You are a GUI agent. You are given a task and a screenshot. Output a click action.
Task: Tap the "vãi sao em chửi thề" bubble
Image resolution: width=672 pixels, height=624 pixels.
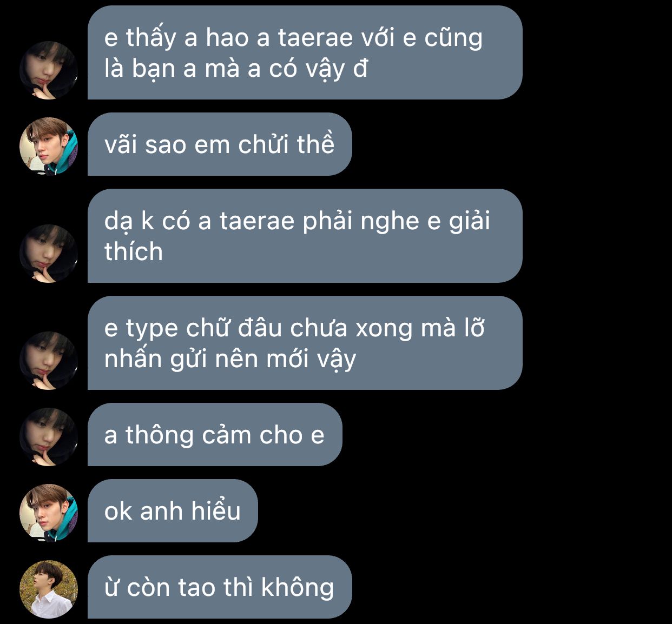coord(220,144)
